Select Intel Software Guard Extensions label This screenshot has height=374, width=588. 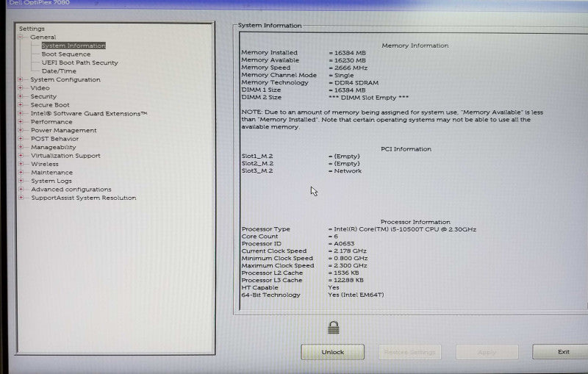pyautogui.click(x=89, y=113)
